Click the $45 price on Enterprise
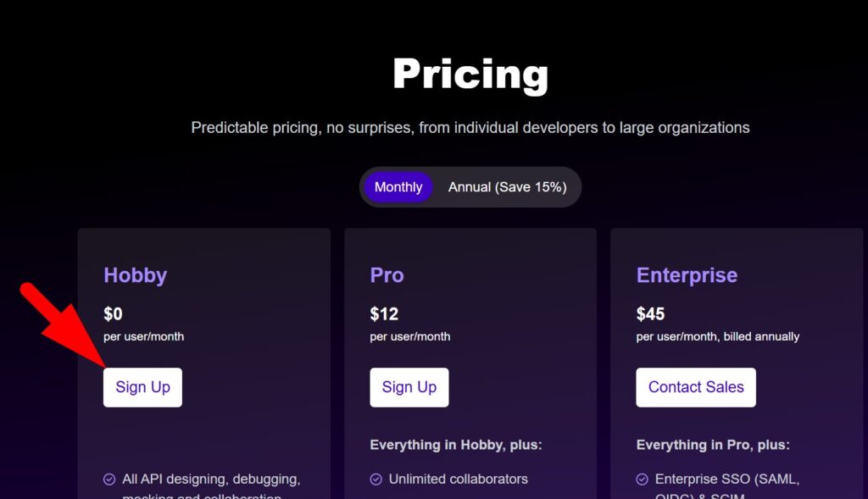 point(650,313)
